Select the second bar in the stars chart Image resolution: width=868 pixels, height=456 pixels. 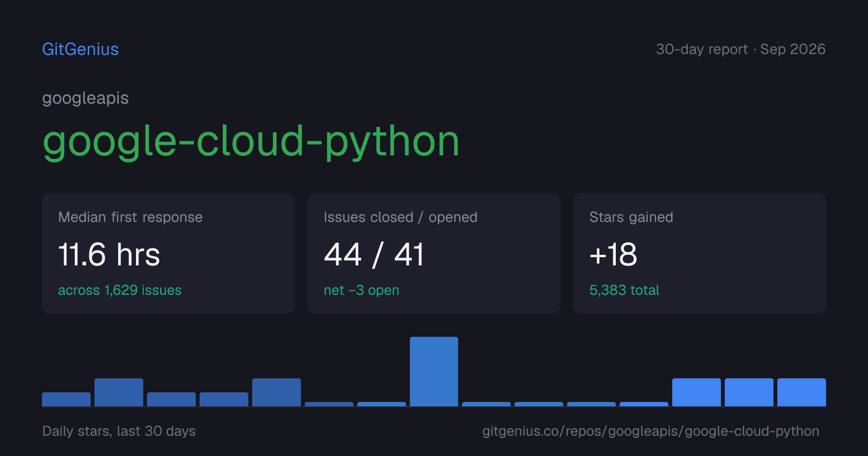(119, 392)
